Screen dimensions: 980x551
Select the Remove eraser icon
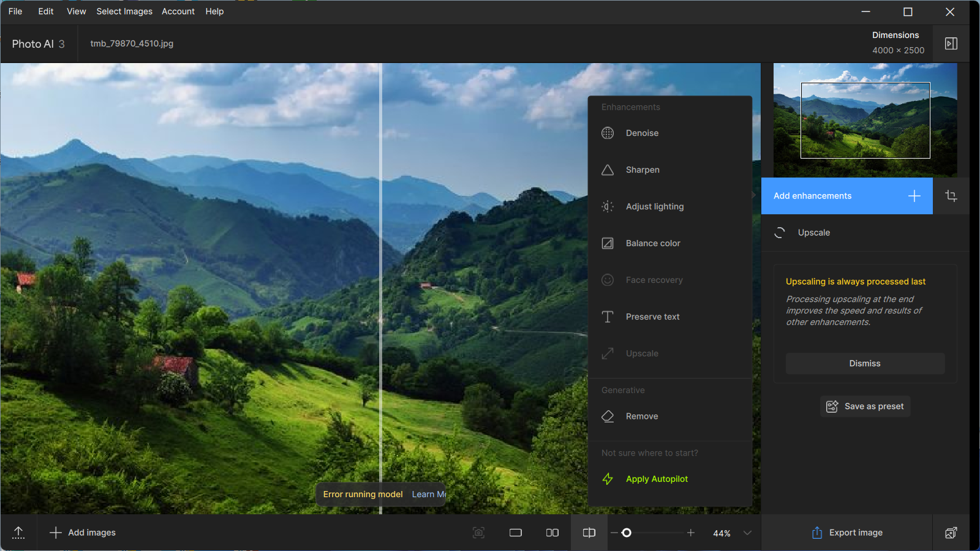[608, 416]
